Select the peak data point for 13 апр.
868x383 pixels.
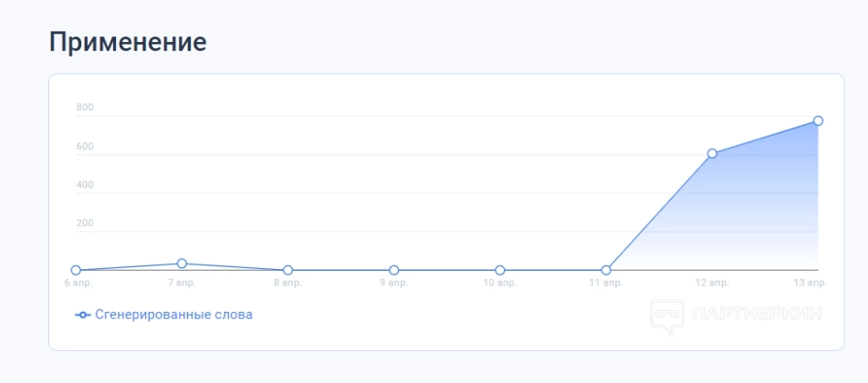click(x=818, y=120)
